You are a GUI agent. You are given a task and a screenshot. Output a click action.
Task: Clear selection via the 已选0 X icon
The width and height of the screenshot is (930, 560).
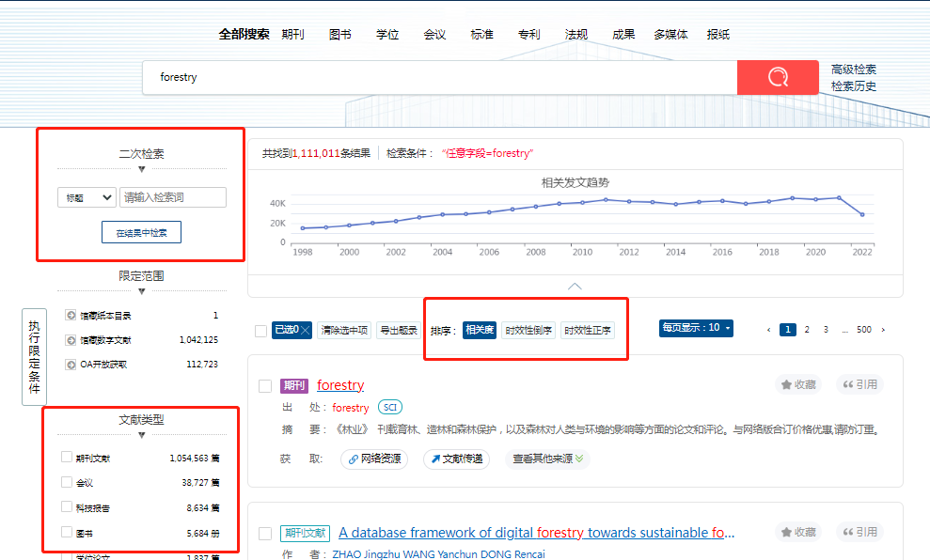(306, 330)
